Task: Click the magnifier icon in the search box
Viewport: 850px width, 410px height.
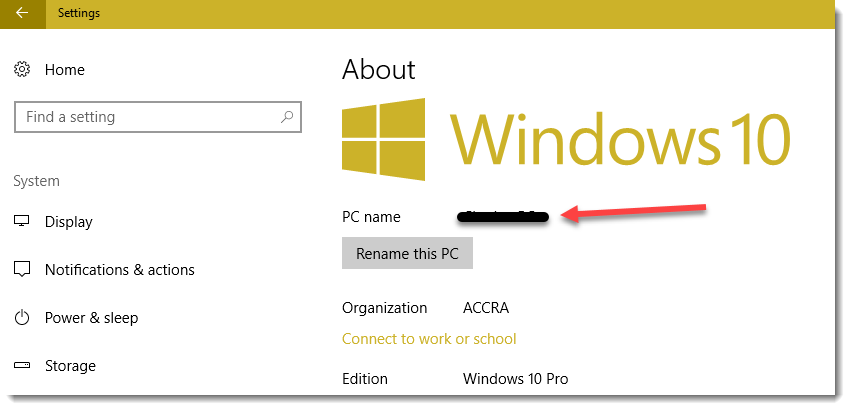Action: point(287,117)
